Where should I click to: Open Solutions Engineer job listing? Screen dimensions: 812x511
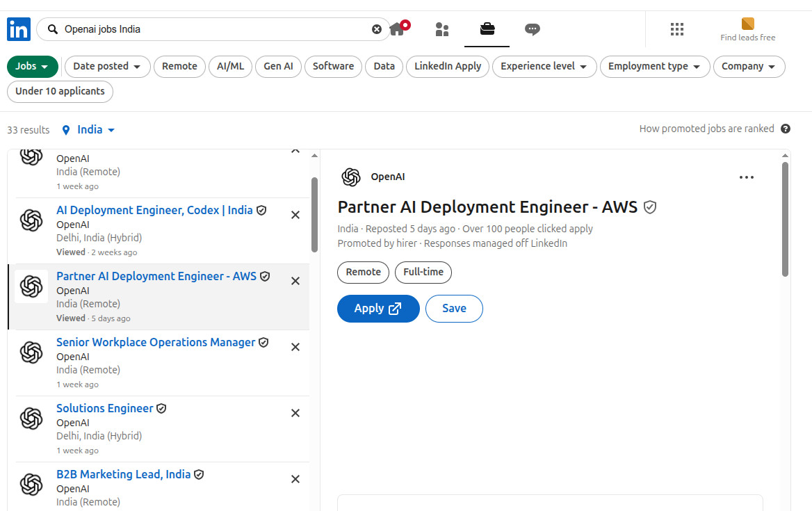click(104, 409)
